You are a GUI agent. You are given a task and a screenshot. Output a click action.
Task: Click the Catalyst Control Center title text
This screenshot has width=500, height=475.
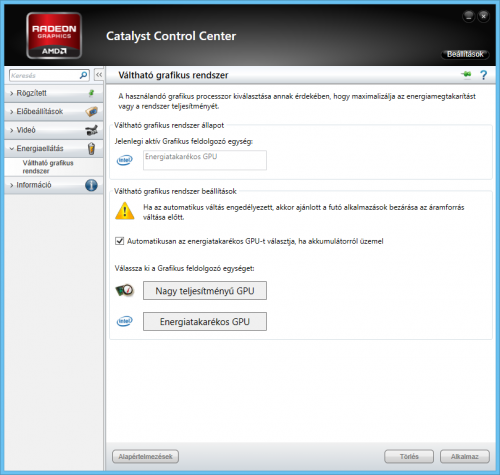171,36
